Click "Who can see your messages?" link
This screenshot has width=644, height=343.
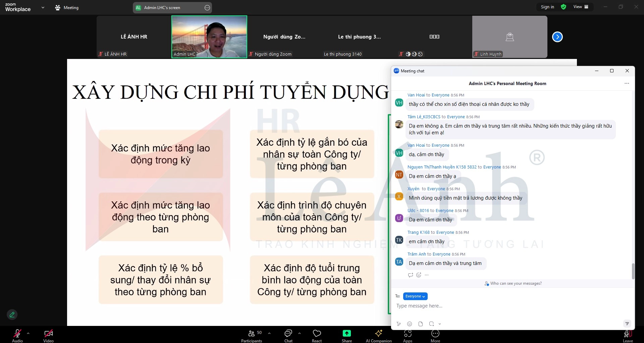tap(516, 283)
